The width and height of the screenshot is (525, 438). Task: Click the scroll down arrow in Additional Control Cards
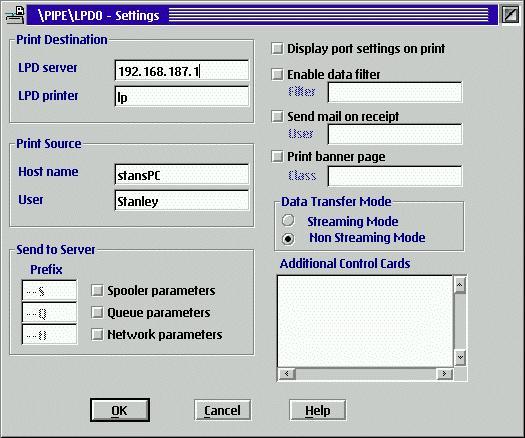tap(460, 358)
